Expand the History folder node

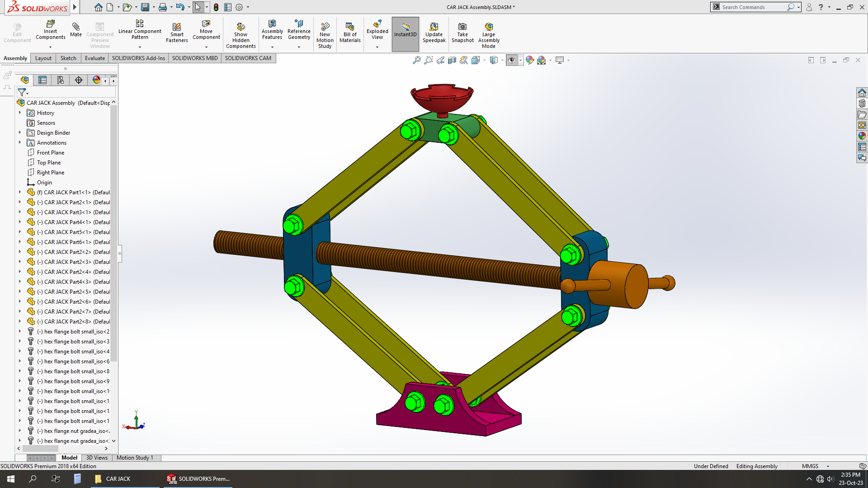click(20, 113)
